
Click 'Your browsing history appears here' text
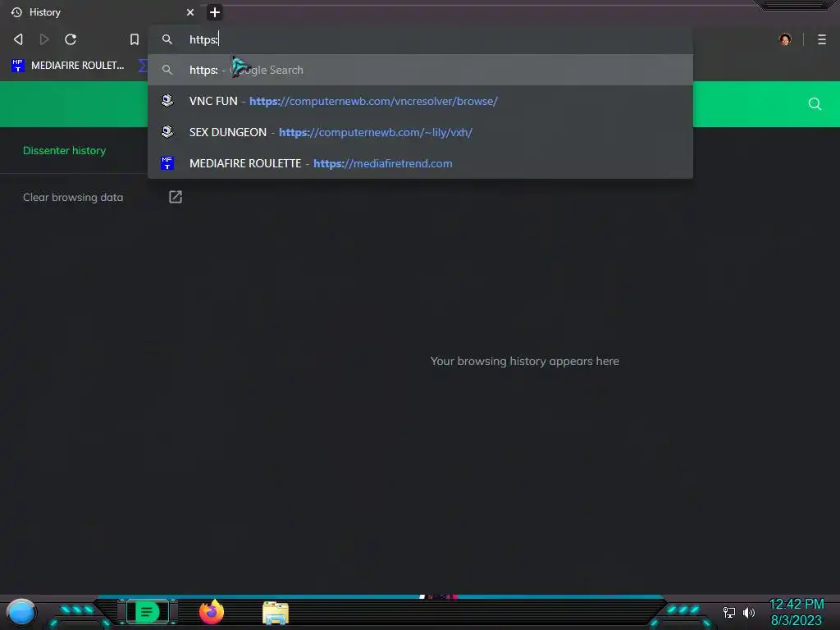(x=524, y=361)
